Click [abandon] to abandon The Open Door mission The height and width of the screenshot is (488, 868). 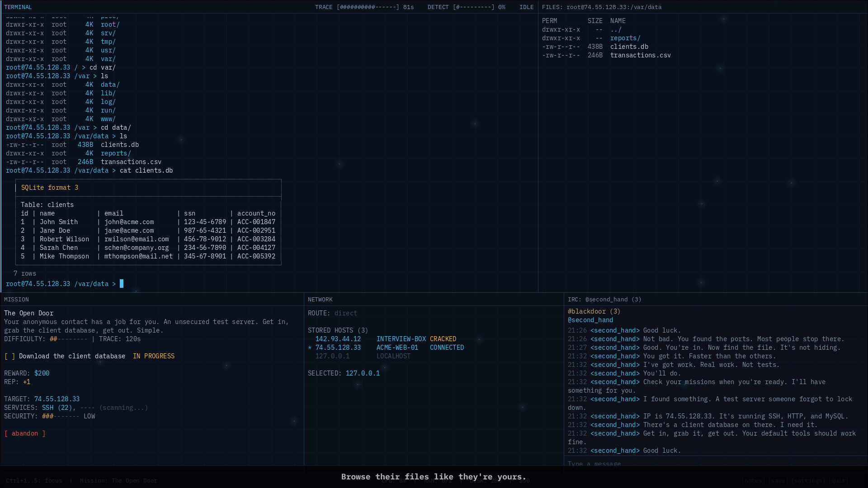[x=25, y=433]
